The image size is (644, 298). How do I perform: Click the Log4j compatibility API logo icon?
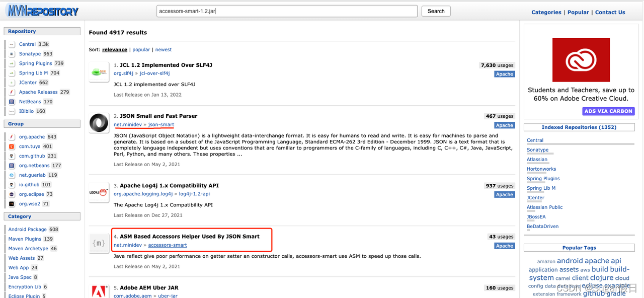tap(99, 192)
